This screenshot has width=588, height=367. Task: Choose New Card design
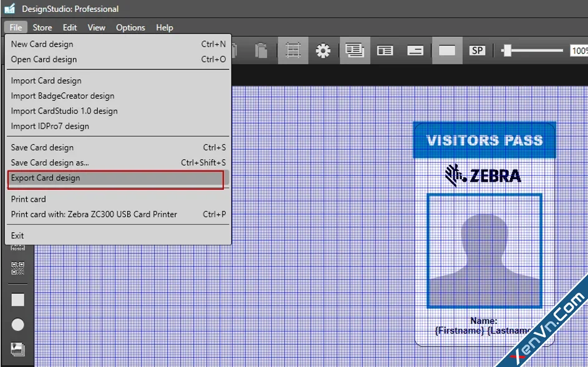tap(118, 44)
